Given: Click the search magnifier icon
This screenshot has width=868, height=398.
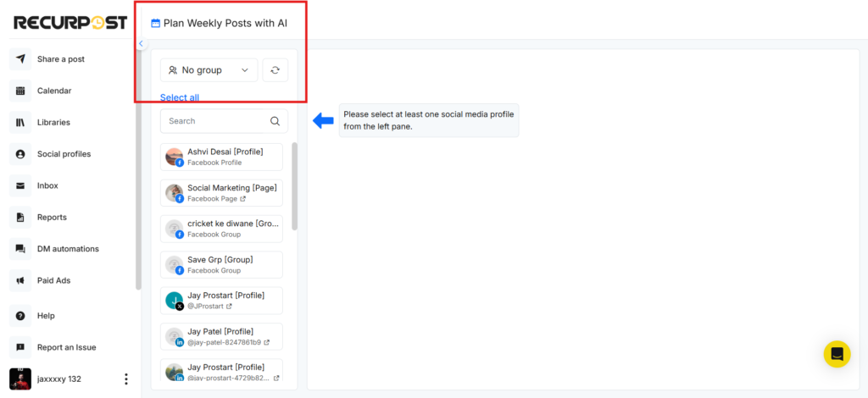Looking at the screenshot, I should (x=275, y=121).
